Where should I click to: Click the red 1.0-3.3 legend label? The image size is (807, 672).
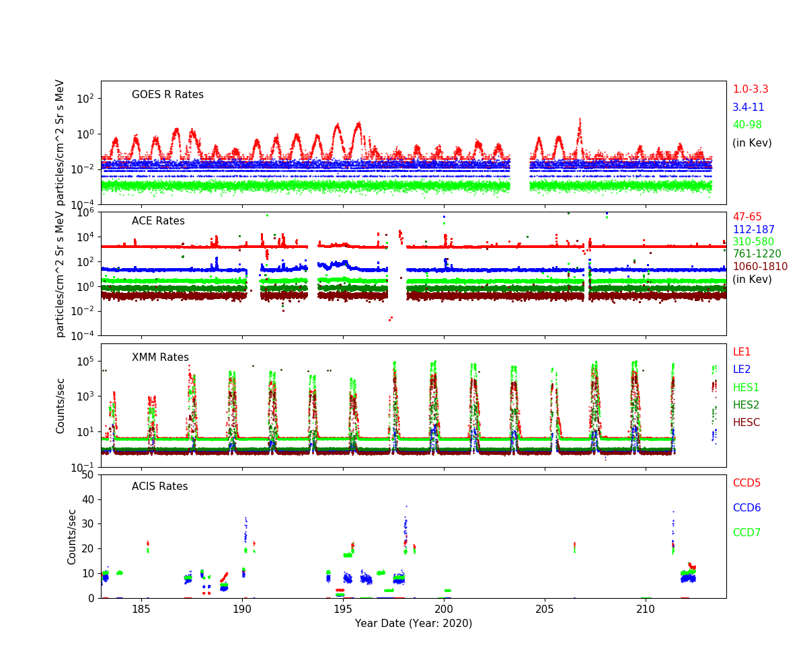[750, 89]
